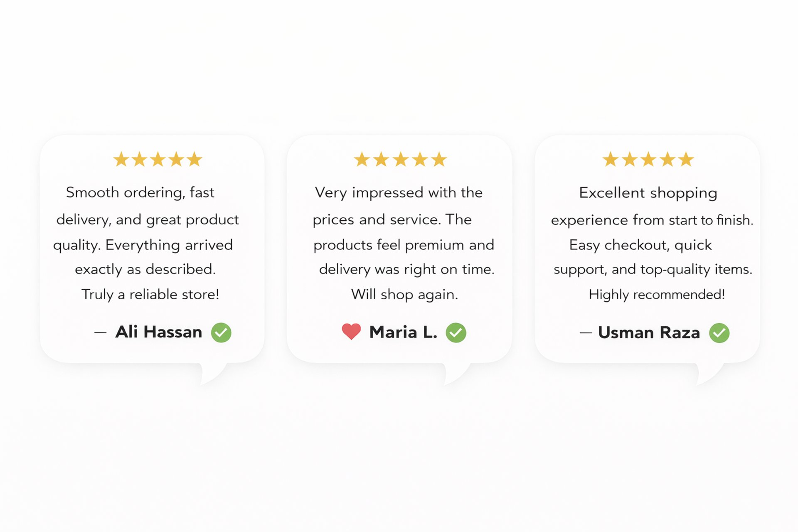Click the green verified badge beside Usman Raza
This screenshot has width=798, height=532.
pyautogui.click(x=719, y=333)
